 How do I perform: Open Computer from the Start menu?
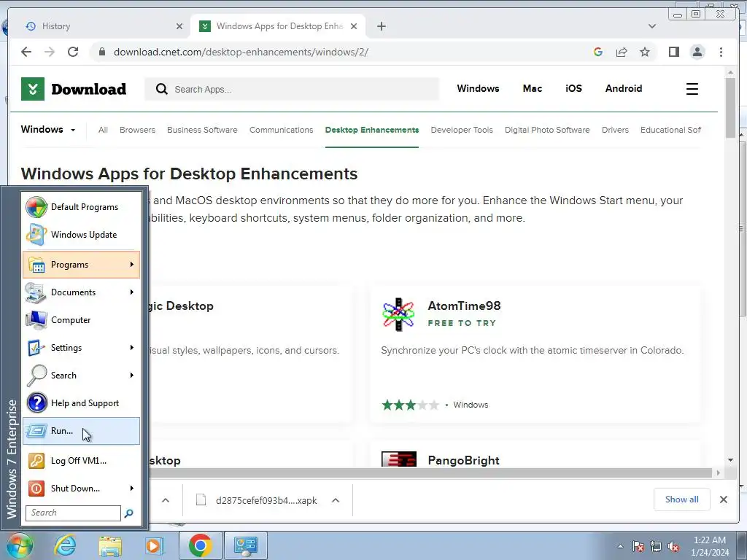82,320
